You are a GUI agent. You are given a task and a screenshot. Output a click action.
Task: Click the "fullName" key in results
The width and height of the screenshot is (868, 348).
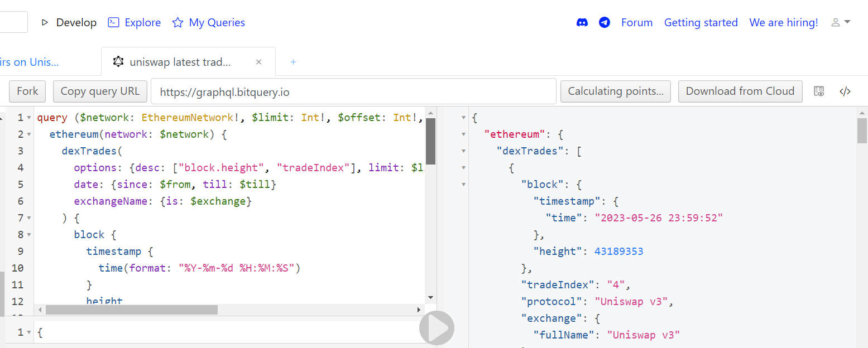(564, 335)
